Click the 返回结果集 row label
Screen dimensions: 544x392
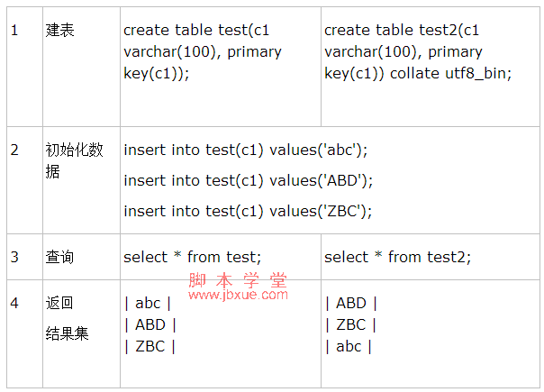click(x=67, y=318)
